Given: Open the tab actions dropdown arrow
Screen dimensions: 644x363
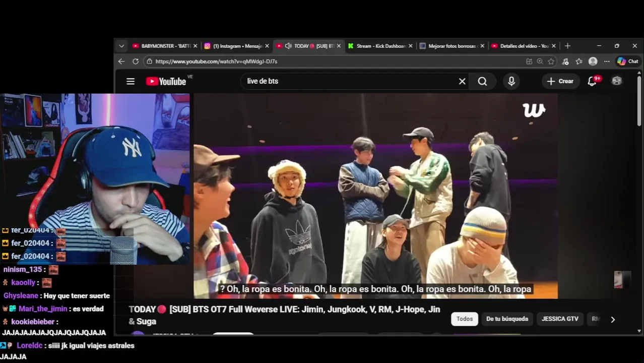Looking at the screenshot, I should point(121,46).
